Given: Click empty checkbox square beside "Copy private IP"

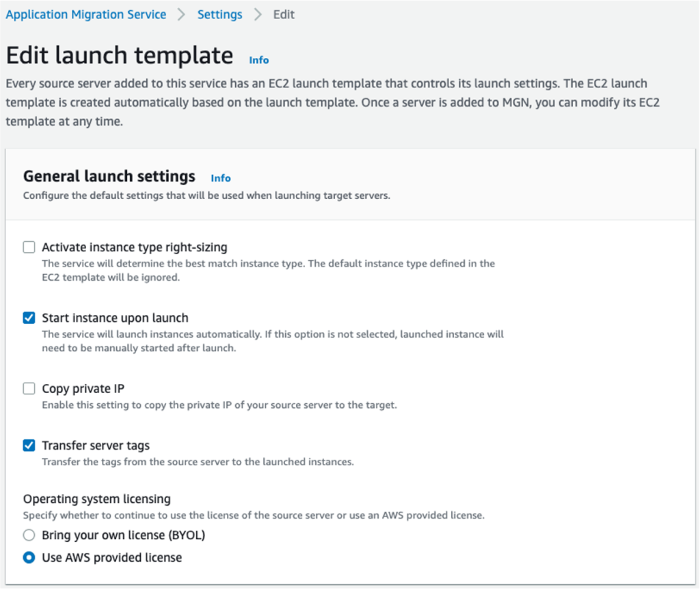Looking at the screenshot, I should (x=29, y=388).
